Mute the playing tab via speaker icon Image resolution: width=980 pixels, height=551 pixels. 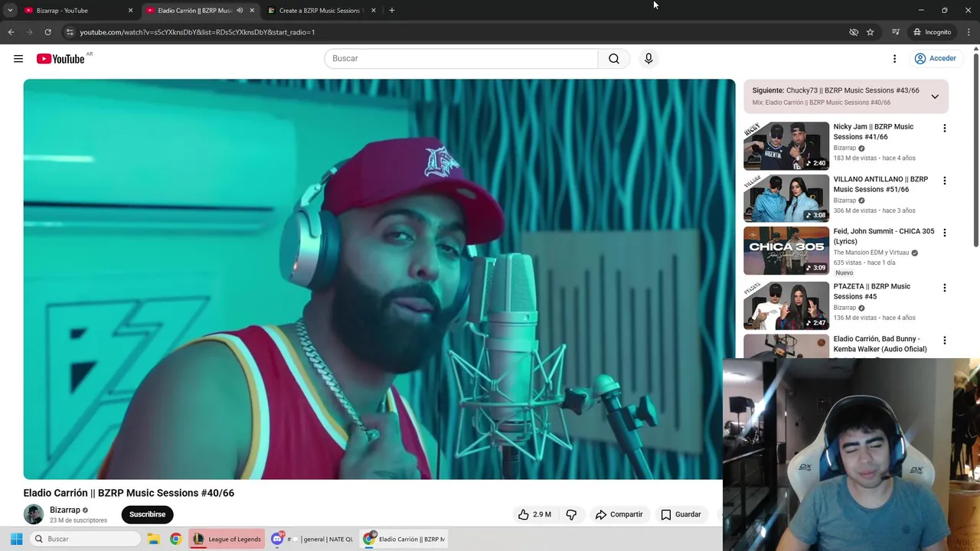click(240, 11)
